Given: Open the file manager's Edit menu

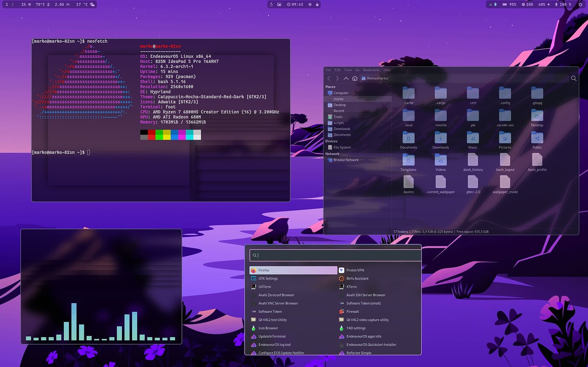Looking at the screenshot, I should [337, 70].
